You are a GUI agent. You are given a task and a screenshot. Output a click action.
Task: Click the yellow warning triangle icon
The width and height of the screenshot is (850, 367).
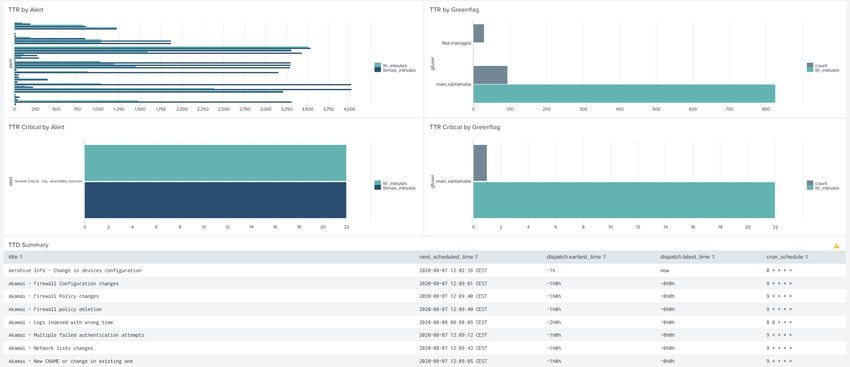(836, 246)
